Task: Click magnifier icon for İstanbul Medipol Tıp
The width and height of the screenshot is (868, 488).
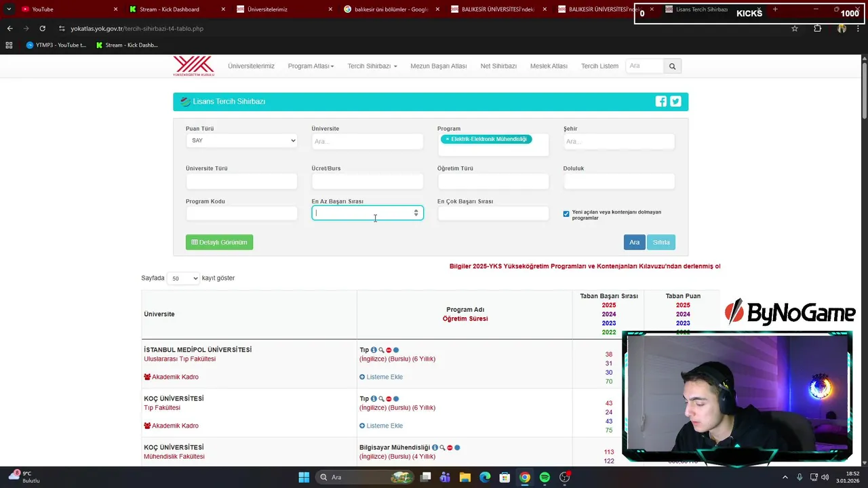Action: pos(381,350)
